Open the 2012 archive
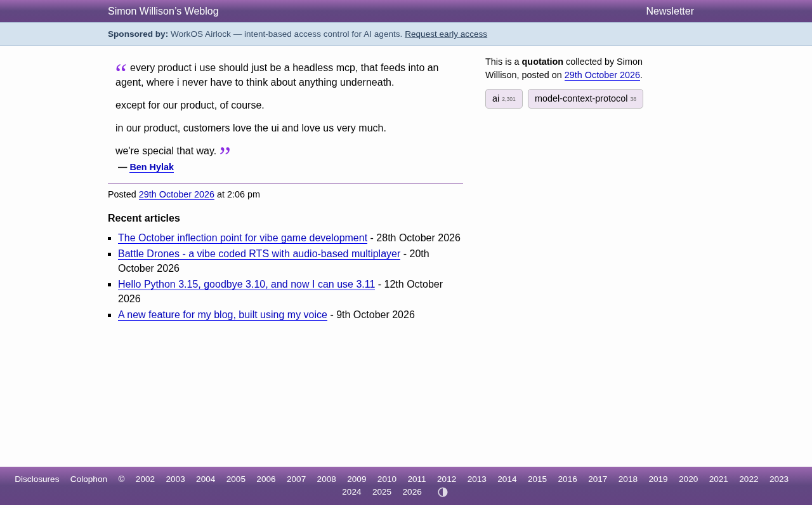This screenshot has height=508, width=812. pyautogui.click(x=447, y=479)
